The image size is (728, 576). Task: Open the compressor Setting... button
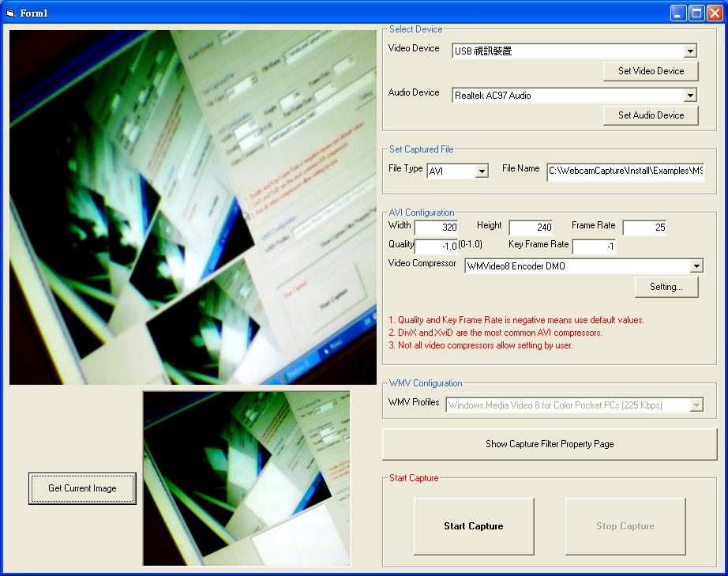click(666, 287)
